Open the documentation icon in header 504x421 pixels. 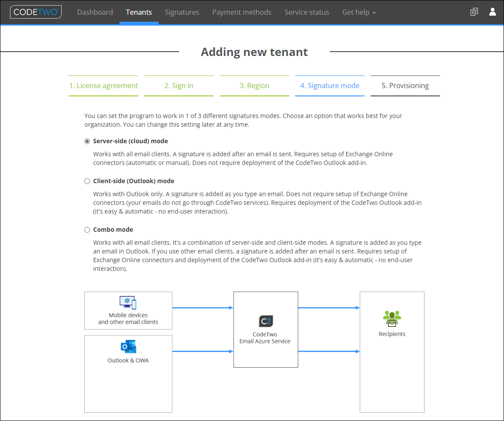point(474,12)
